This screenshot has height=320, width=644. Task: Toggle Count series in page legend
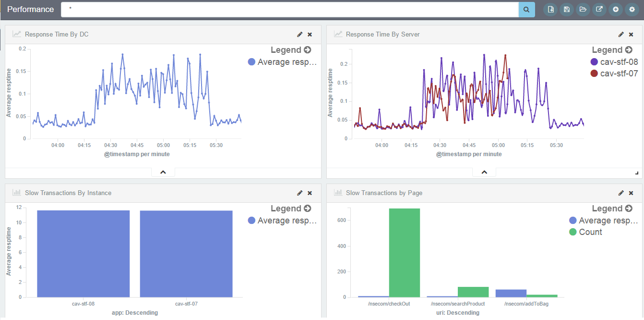pyautogui.click(x=590, y=232)
